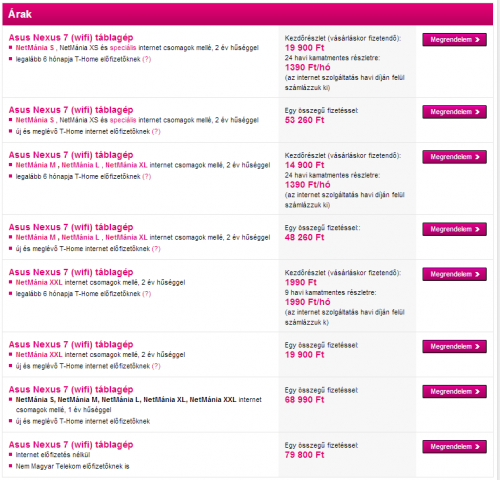500x480 pixels.
Task: Click the (?) help link in the 19 900 Ft kezdőrészlet row
Action: [x=147, y=59]
